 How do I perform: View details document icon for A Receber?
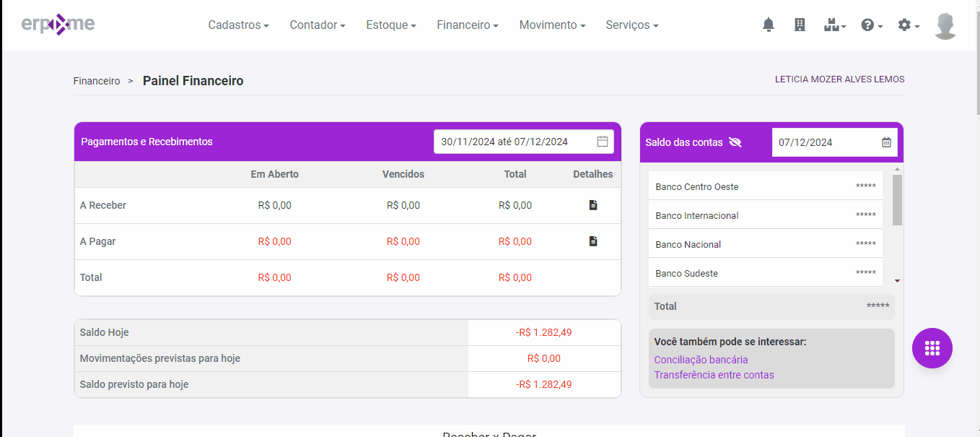click(x=593, y=205)
